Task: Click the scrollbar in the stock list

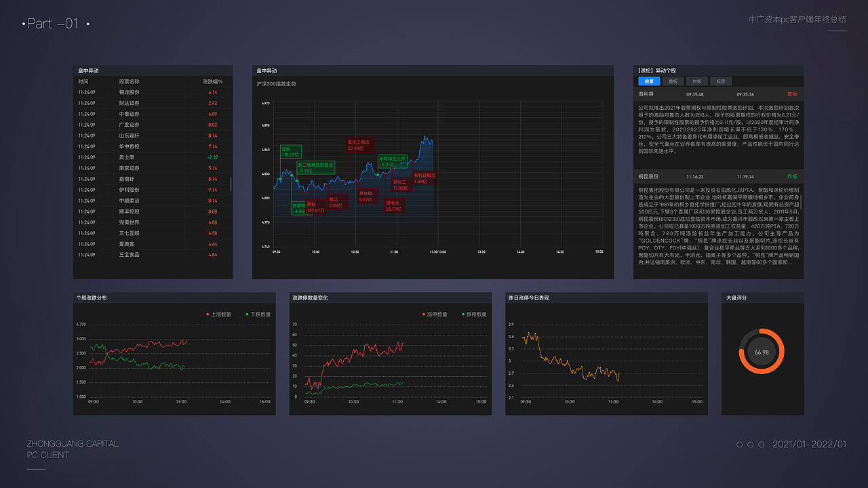Action: click(x=231, y=184)
